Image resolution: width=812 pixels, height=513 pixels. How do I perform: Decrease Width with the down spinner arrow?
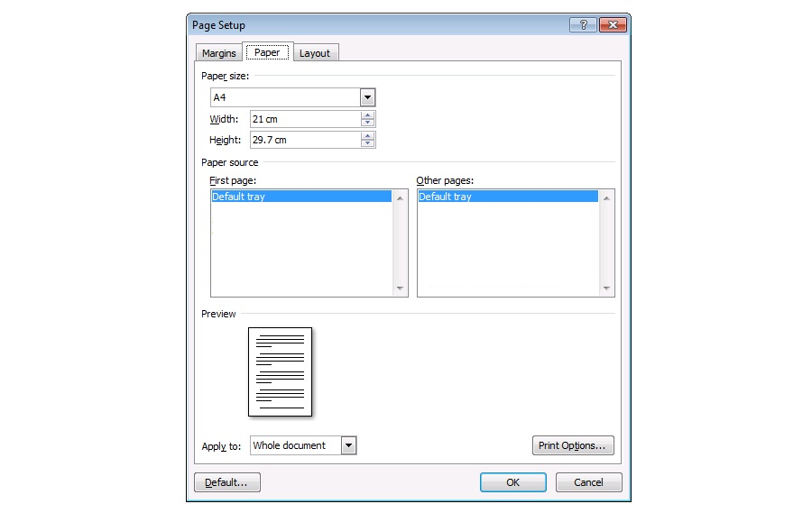point(367,124)
